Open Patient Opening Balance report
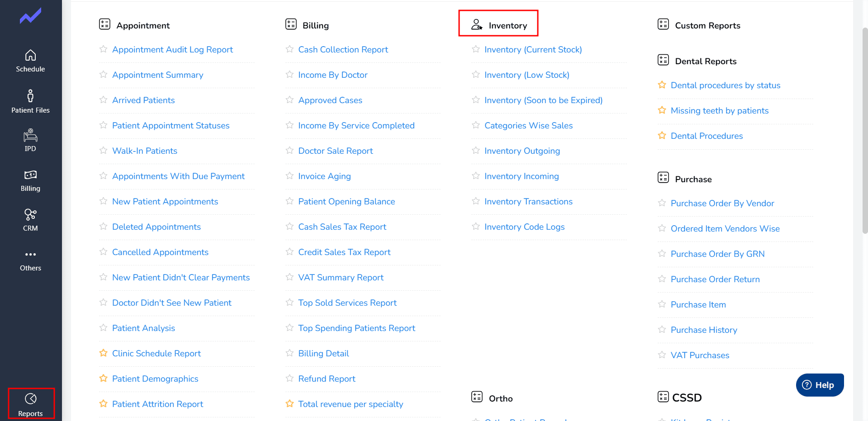The image size is (868, 421). coord(346,201)
